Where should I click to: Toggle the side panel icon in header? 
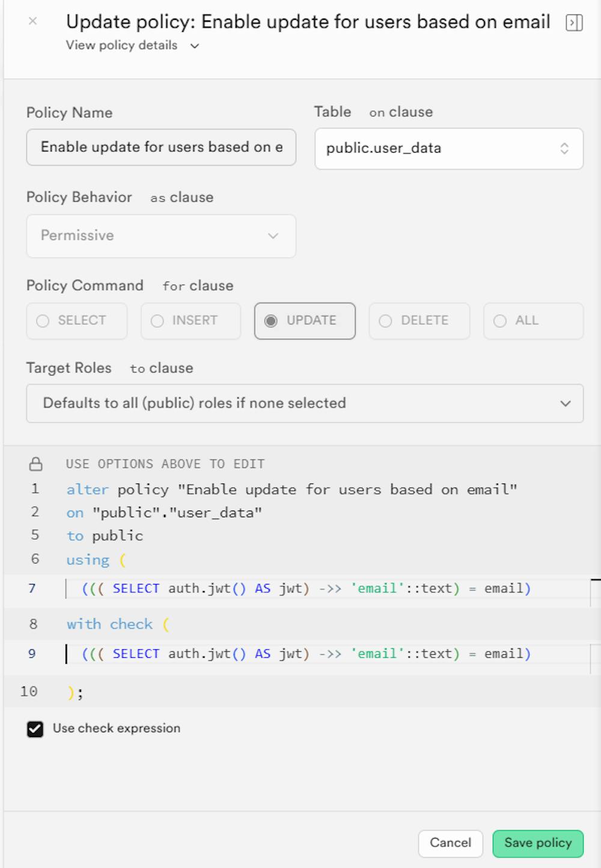574,23
